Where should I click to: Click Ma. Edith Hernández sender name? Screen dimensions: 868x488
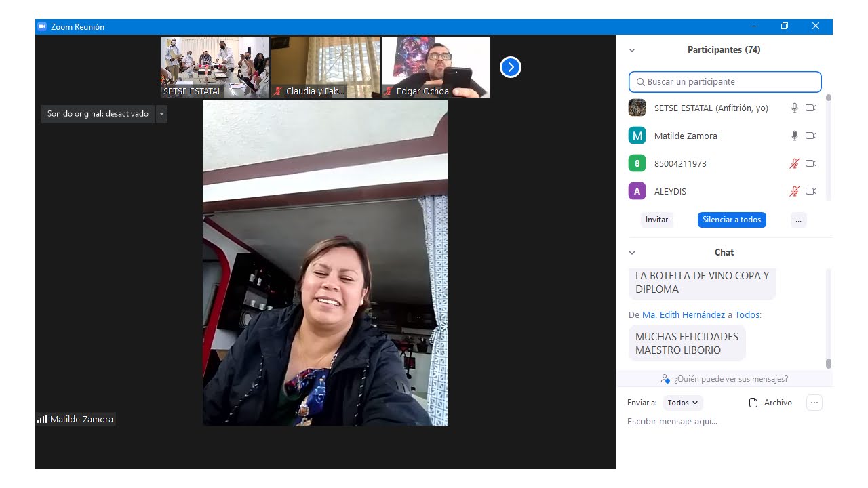click(x=684, y=314)
